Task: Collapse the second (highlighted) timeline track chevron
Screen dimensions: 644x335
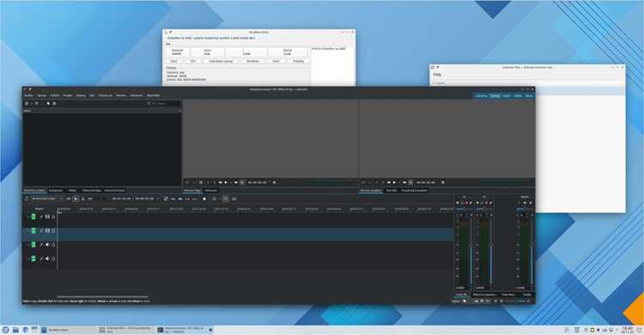Action: 28,230
